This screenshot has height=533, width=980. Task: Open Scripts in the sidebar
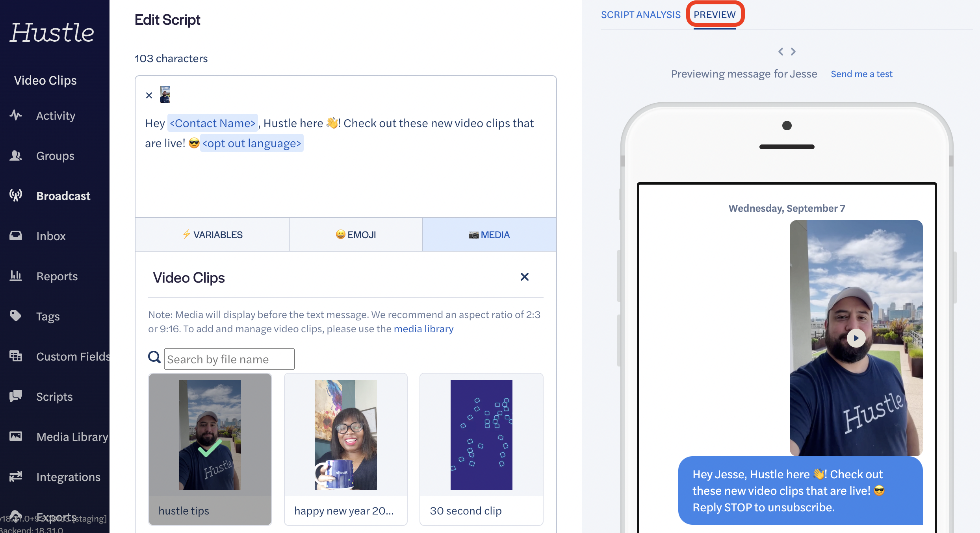(55, 397)
